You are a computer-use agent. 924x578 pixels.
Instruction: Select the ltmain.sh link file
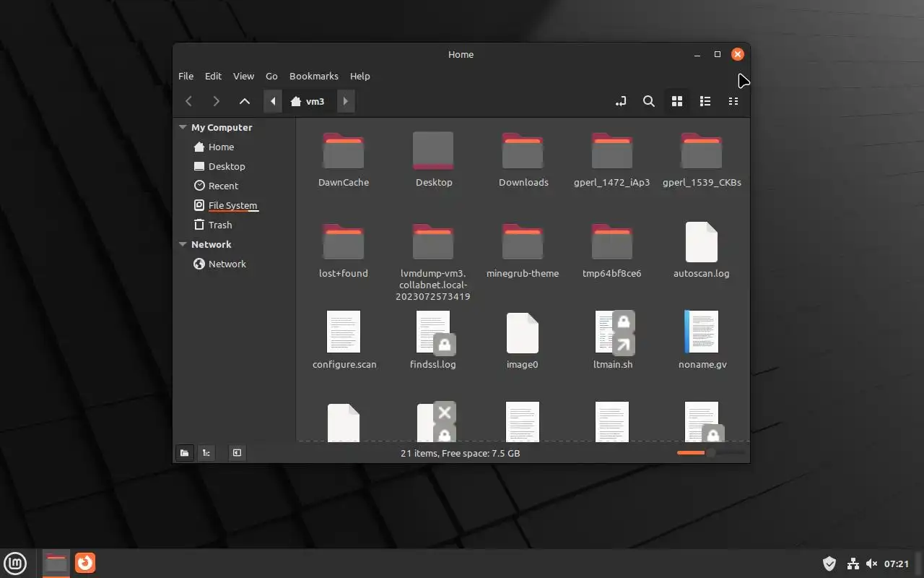[613, 341]
